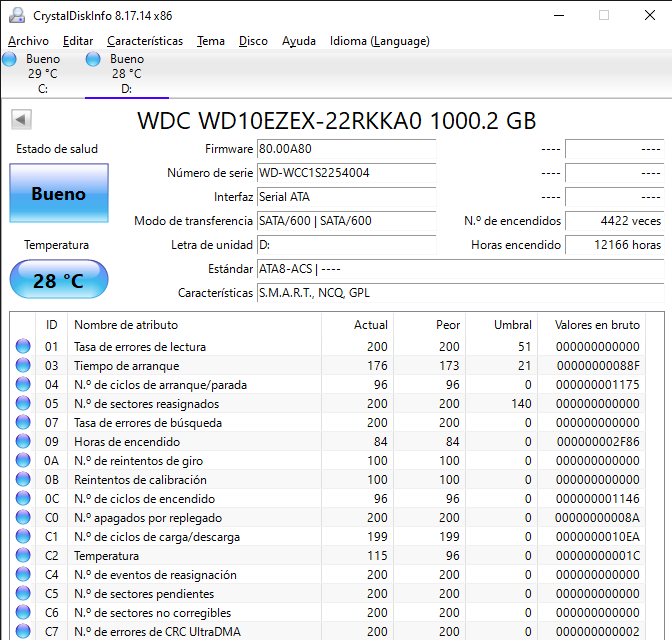Click the blue status orb for disk C:

(9, 59)
